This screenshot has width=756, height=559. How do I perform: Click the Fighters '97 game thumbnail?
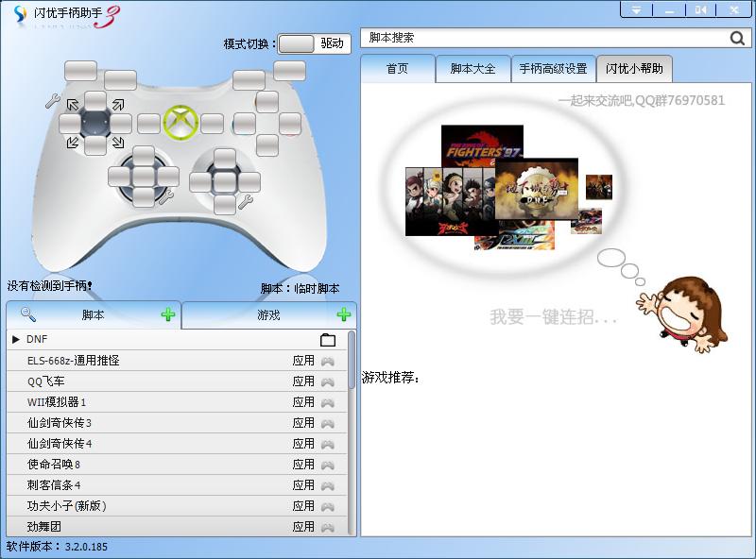pyautogui.click(x=482, y=144)
